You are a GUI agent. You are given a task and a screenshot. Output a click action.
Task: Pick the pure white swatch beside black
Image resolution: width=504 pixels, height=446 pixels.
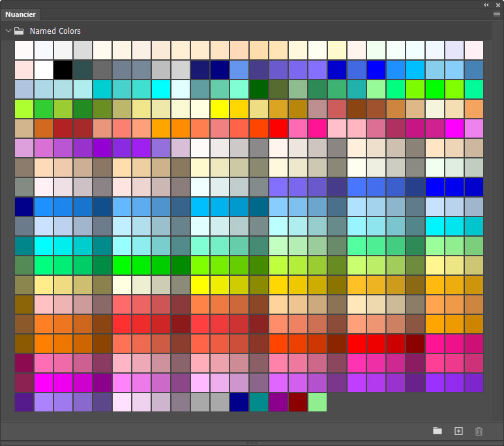coord(44,70)
